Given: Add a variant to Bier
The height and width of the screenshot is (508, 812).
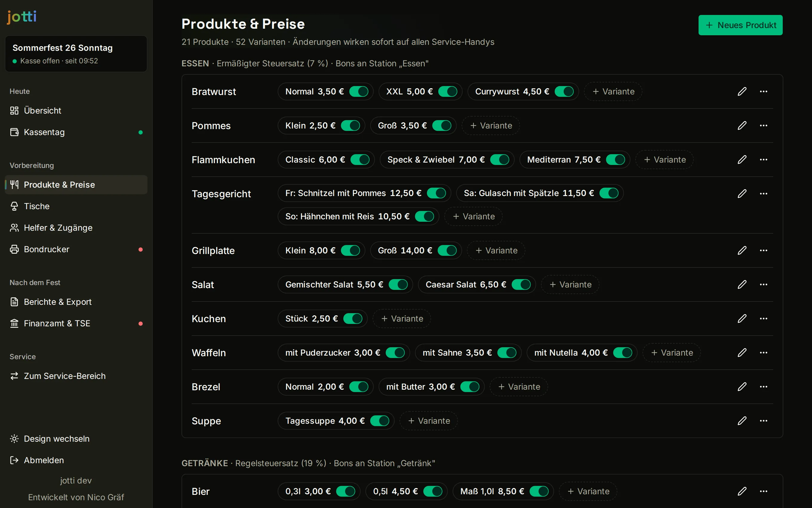Looking at the screenshot, I should [x=588, y=491].
